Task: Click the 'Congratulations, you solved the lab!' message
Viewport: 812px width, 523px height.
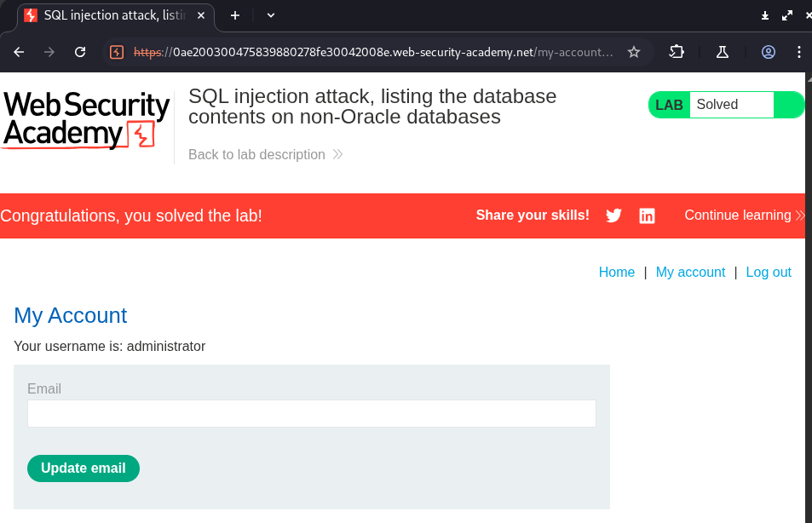Action: tap(131, 216)
